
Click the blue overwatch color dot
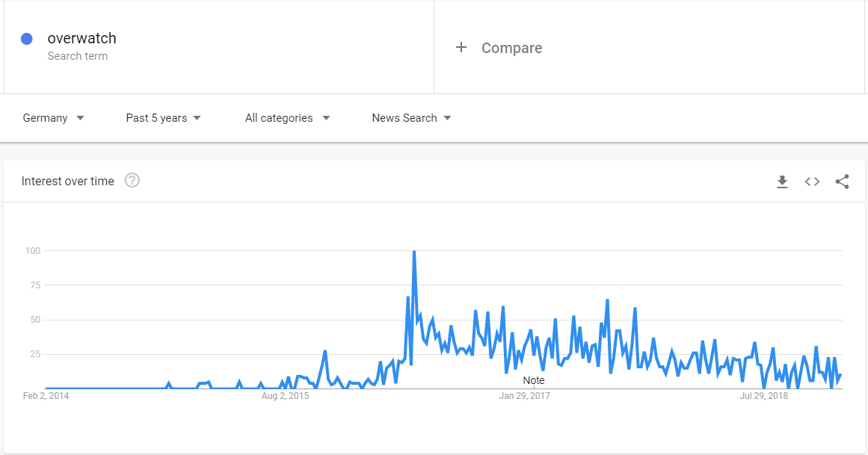coord(27,39)
